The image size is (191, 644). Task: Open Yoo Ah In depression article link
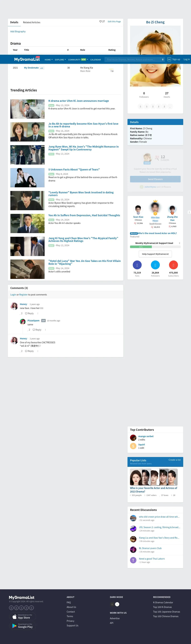pos(84,215)
